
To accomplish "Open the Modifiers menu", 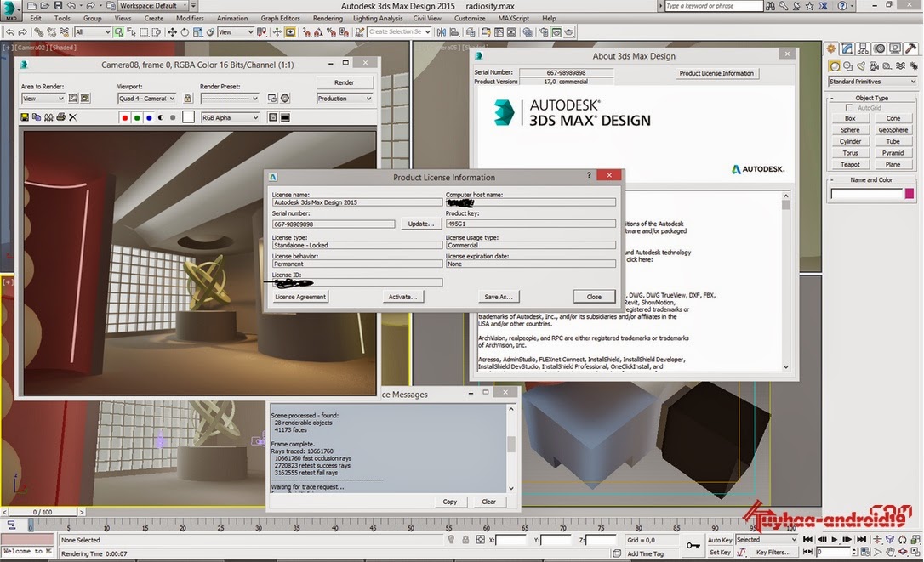I will pyautogui.click(x=190, y=18).
